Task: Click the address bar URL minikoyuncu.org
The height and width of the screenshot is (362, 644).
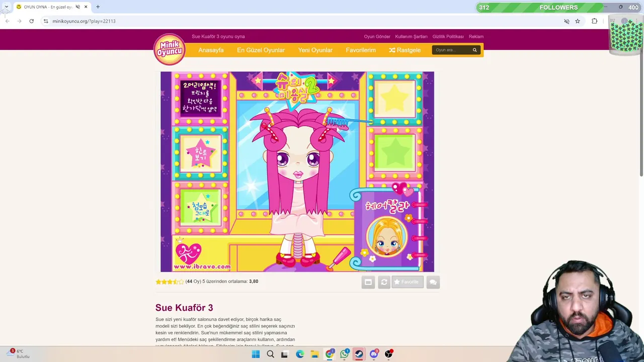Action: (x=84, y=21)
